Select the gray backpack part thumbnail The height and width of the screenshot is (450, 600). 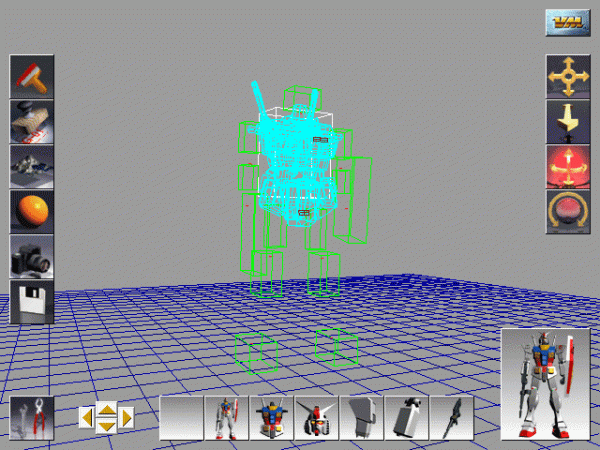pyautogui.click(x=406, y=418)
